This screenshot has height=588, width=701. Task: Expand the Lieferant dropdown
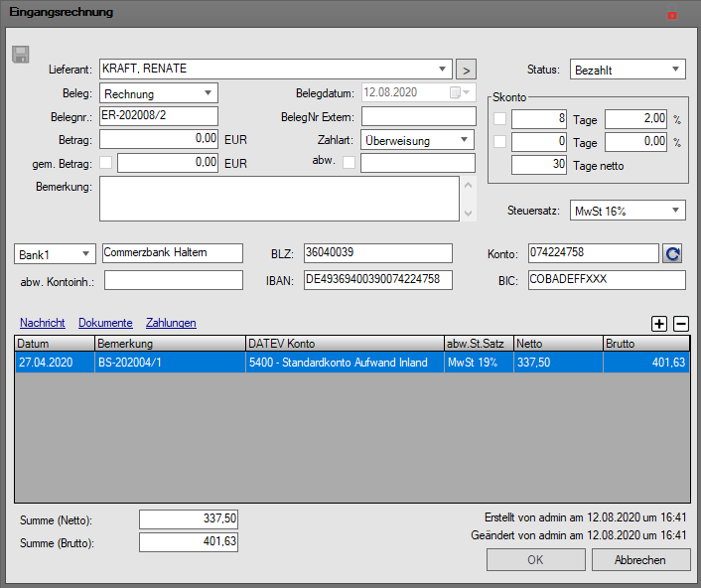tap(442, 70)
